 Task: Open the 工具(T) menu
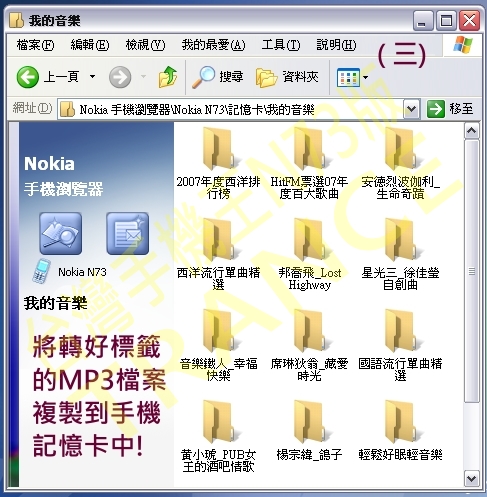[x=281, y=45]
